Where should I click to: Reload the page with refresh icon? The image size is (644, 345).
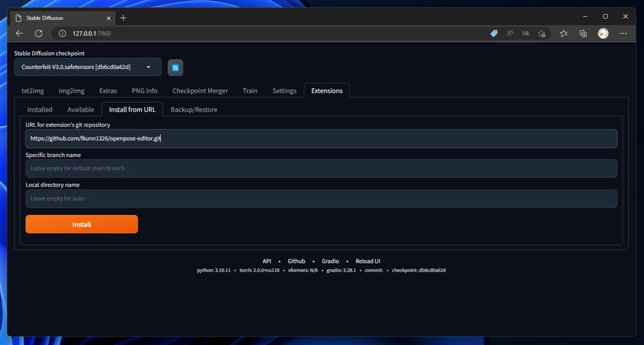point(39,34)
